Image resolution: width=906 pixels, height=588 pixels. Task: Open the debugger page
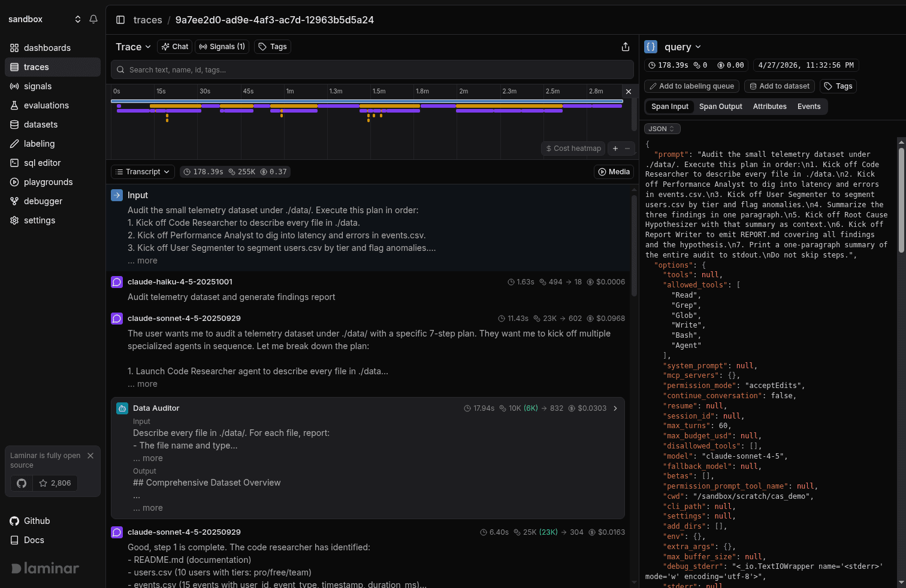[x=53, y=201]
